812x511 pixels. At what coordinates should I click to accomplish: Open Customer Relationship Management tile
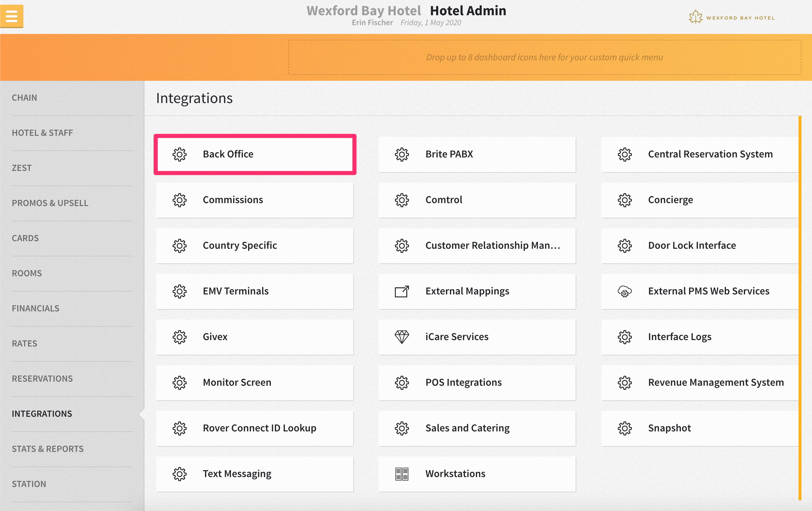click(477, 246)
